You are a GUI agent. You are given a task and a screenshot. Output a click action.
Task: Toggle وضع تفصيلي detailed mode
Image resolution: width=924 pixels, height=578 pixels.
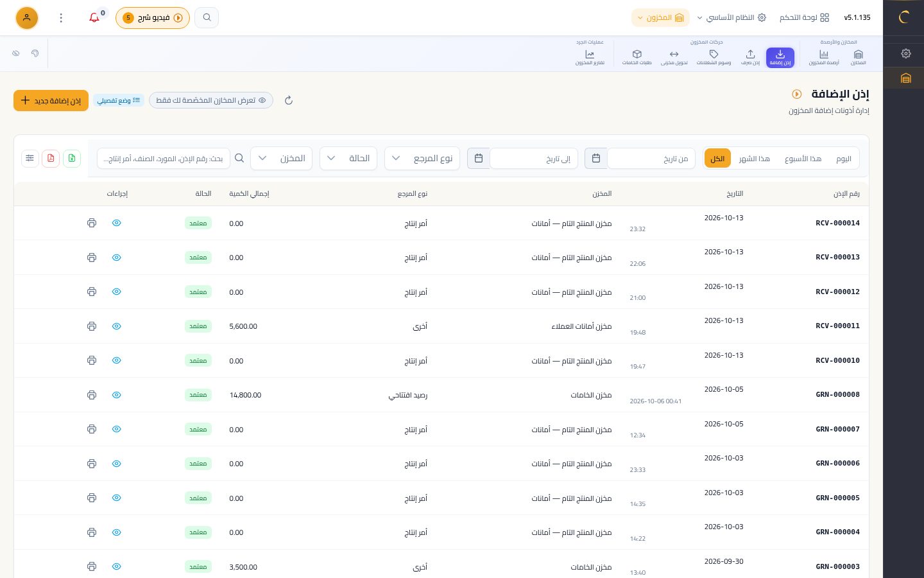(119, 100)
